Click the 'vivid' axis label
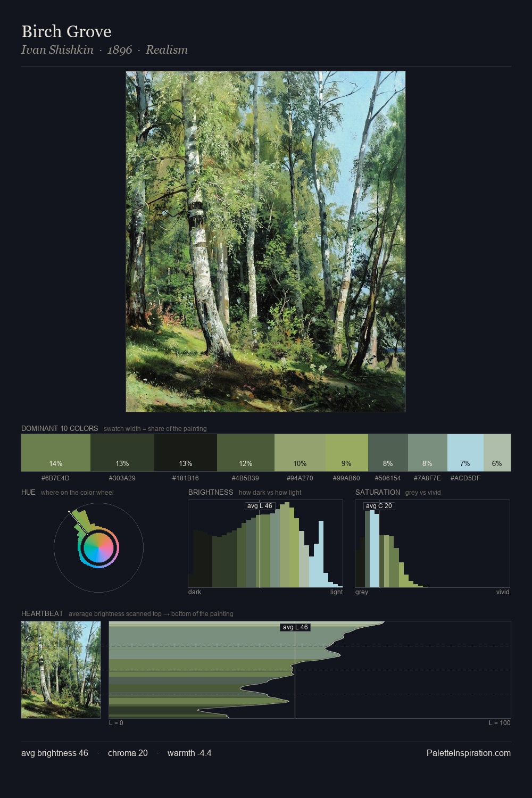 [503, 592]
